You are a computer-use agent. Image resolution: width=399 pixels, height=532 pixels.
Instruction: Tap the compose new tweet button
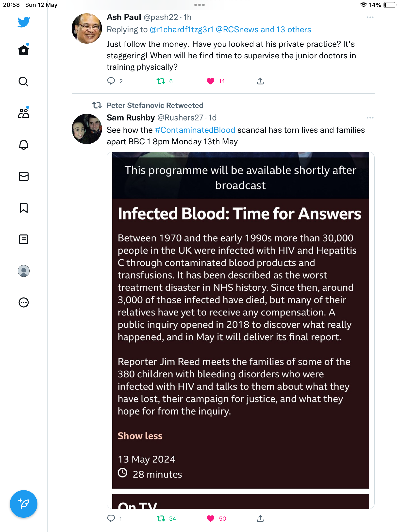coord(24,504)
